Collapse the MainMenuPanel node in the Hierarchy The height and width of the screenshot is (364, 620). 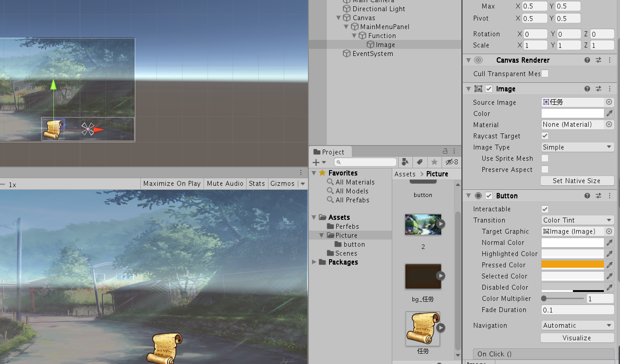click(x=346, y=27)
